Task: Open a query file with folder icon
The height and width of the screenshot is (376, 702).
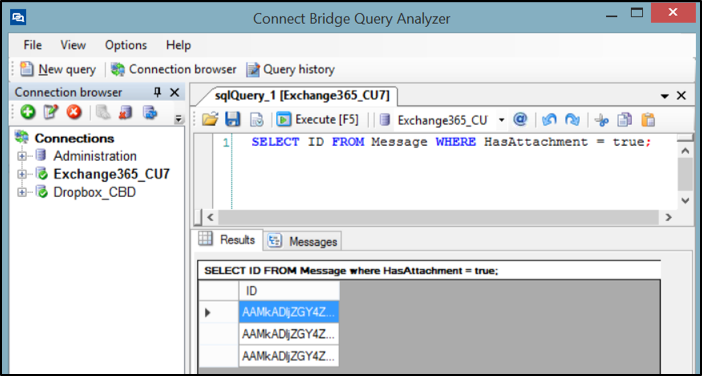Action: coord(210,120)
